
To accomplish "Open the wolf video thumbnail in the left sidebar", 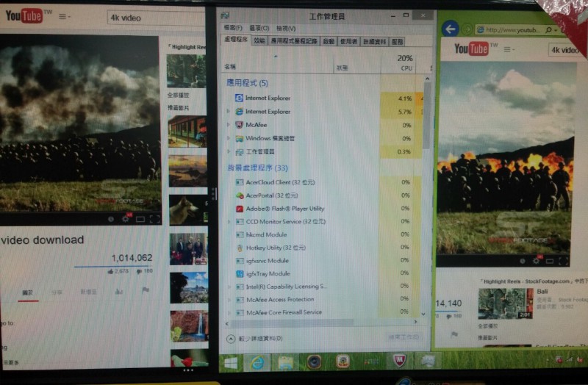I will tap(188, 210).
